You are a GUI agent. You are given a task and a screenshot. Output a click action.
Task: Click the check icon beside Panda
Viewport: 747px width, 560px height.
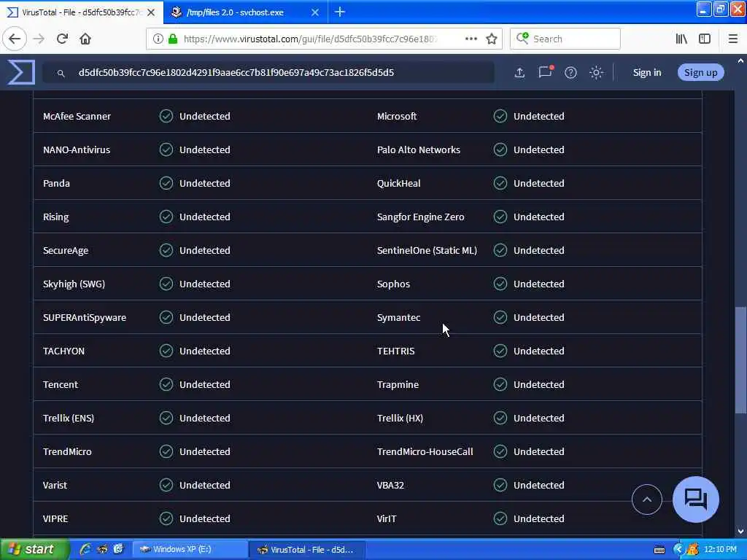point(166,183)
